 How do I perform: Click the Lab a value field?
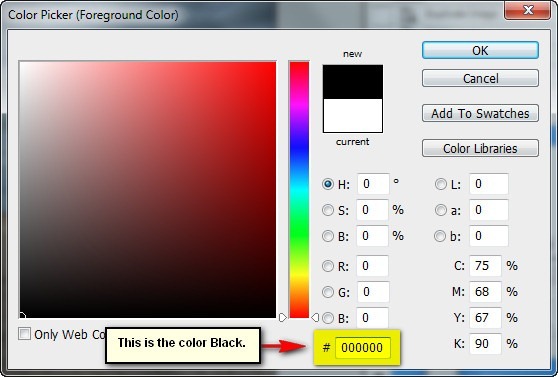click(489, 210)
